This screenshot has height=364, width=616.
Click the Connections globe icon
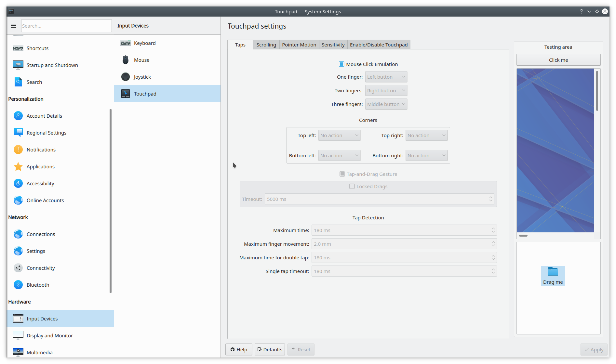tap(18, 234)
